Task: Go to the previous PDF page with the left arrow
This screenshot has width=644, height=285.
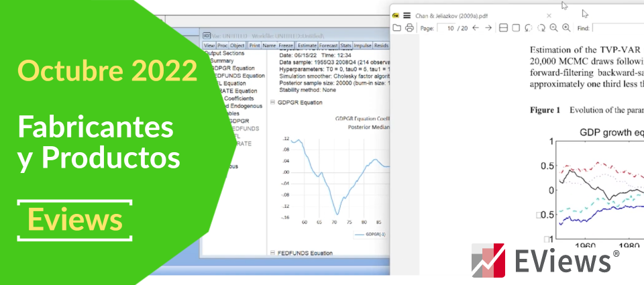Action: [475, 28]
